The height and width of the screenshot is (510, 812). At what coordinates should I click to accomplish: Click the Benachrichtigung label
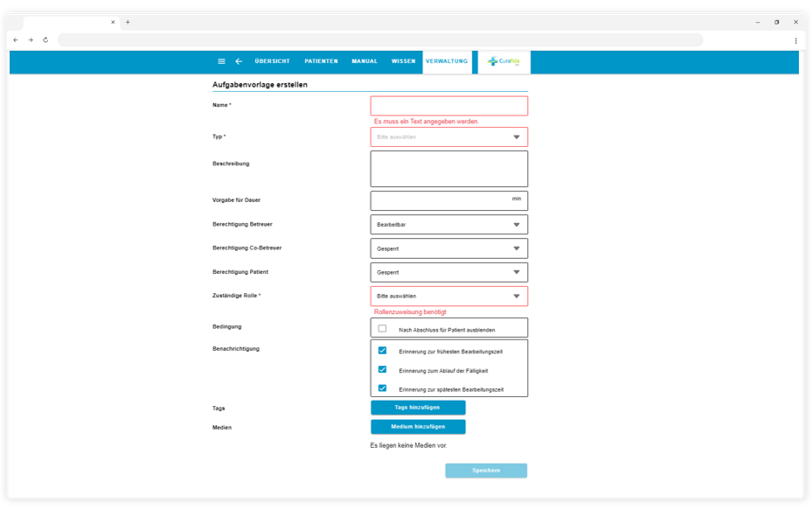(x=236, y=349)
